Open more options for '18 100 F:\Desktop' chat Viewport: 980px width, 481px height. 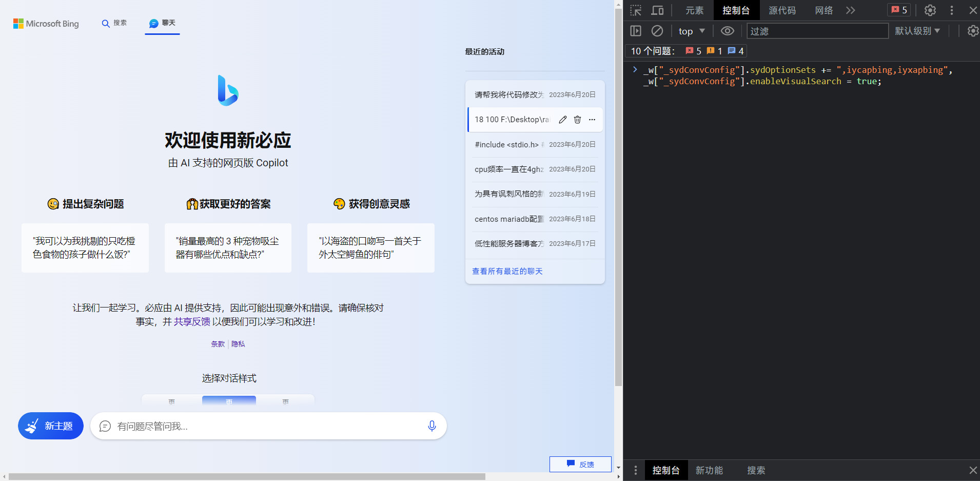pos(592,120)
